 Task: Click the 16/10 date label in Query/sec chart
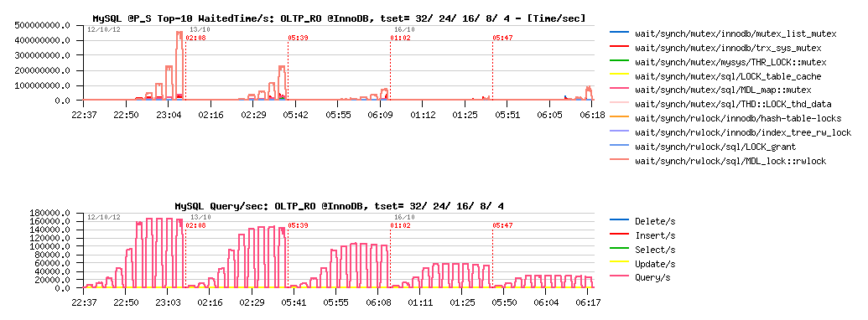tap(404, 217)
